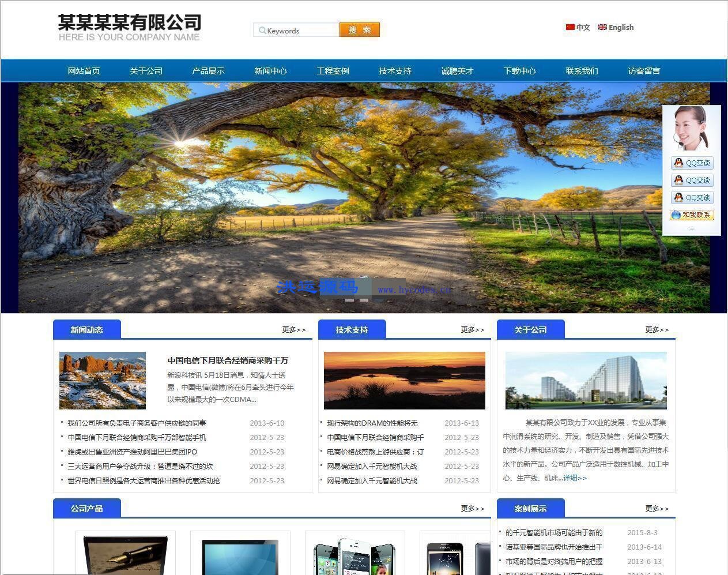Image resolution: width=728 pixels, height=575 pixels.
Task: Open 技术支持 article 中国电信下月联合经销商采购千
Action: coord(375,438)
